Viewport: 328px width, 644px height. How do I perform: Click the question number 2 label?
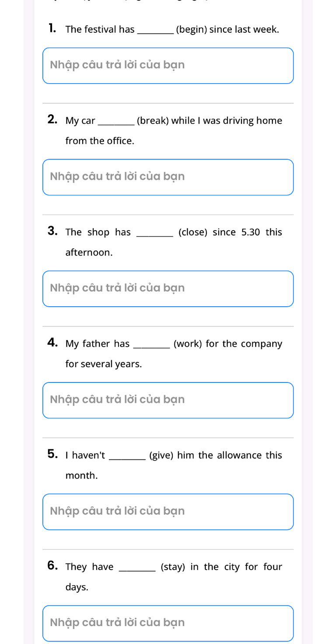[54, 120]
